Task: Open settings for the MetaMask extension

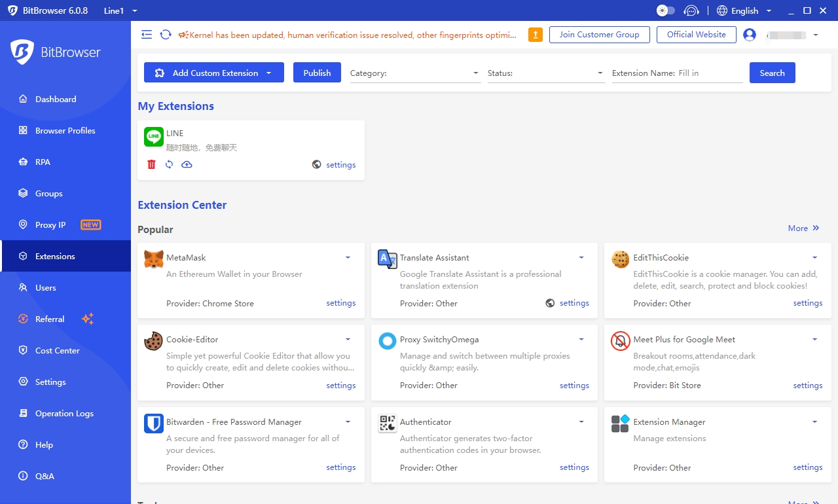Action: pyautogui.click(x=341, y=303)
